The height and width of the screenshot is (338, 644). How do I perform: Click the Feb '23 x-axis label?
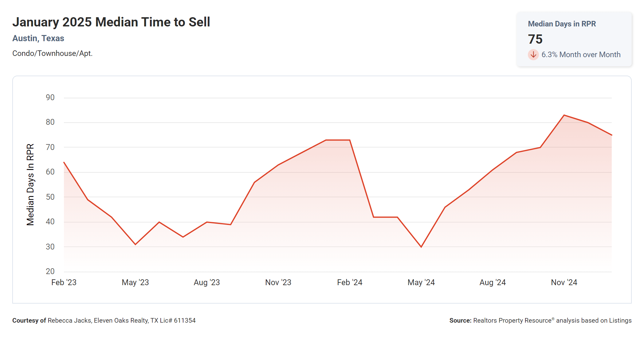click(64, 282)
